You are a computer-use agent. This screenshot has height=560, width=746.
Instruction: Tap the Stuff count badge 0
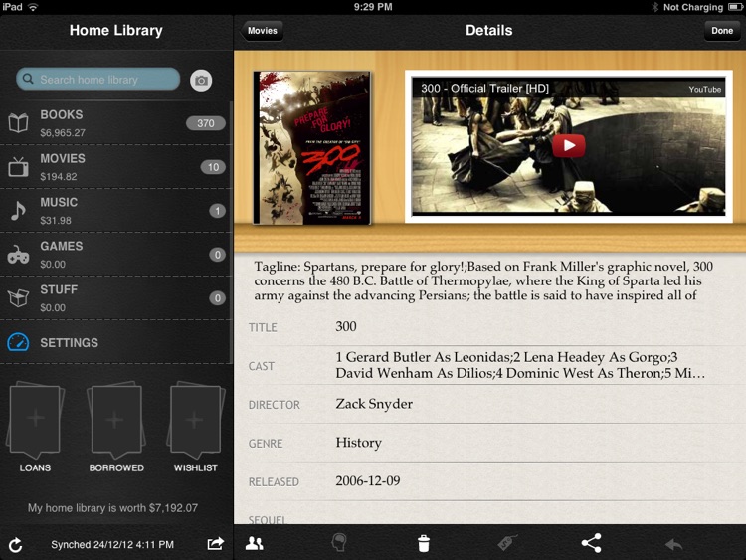click(217, 298)
